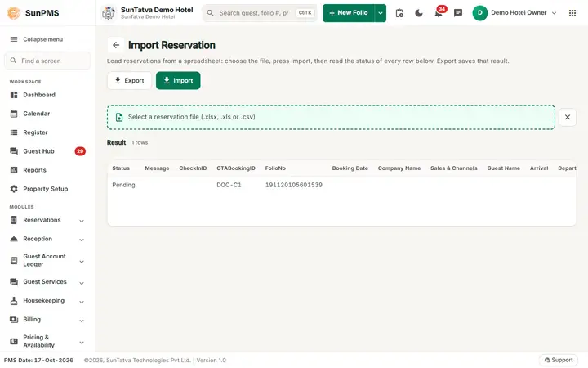Click the Pricing & Availability icon
Screen dimensions: 588x368
pyautogui.click(x=14, y=341)
